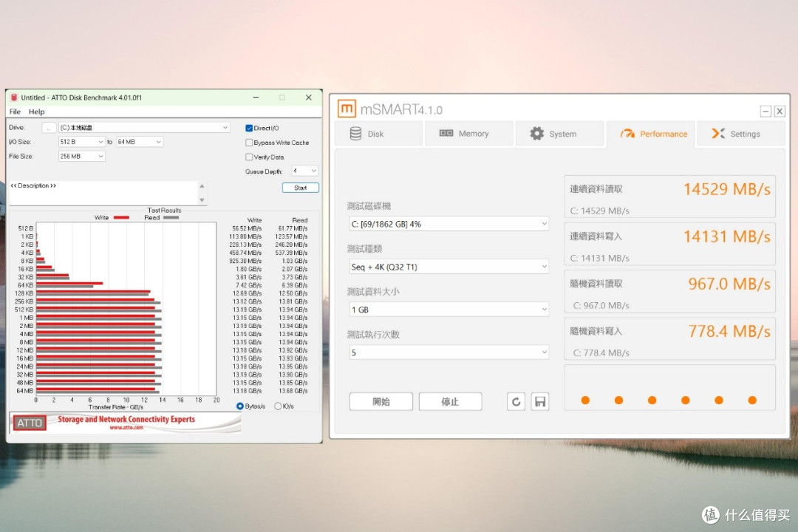Open the test disk dropdown C: [69/1862 GB]
The height and width of the screenshot is (532, 798).
(x=449, y=224)
